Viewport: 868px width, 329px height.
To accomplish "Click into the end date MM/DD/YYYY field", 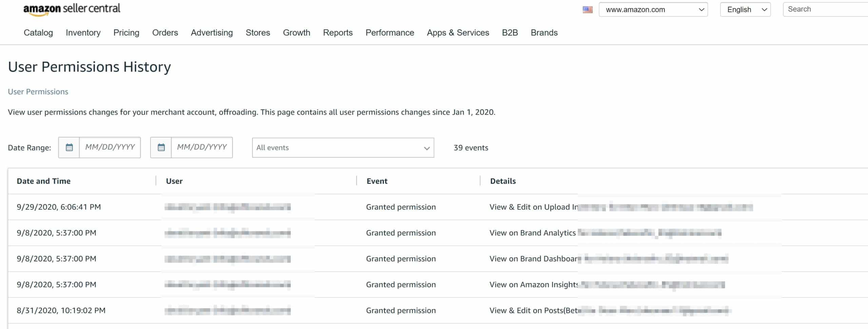I will pyautogui.click(x=202, y=147).
